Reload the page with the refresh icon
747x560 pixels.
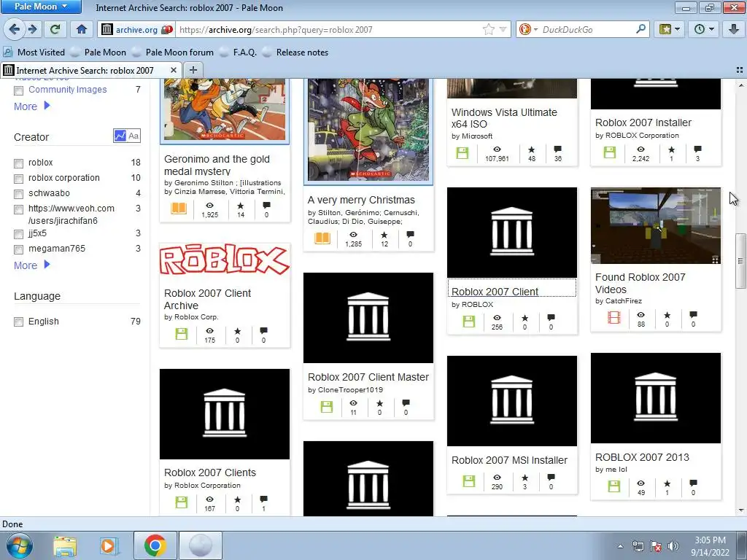[x=55, y=29]
